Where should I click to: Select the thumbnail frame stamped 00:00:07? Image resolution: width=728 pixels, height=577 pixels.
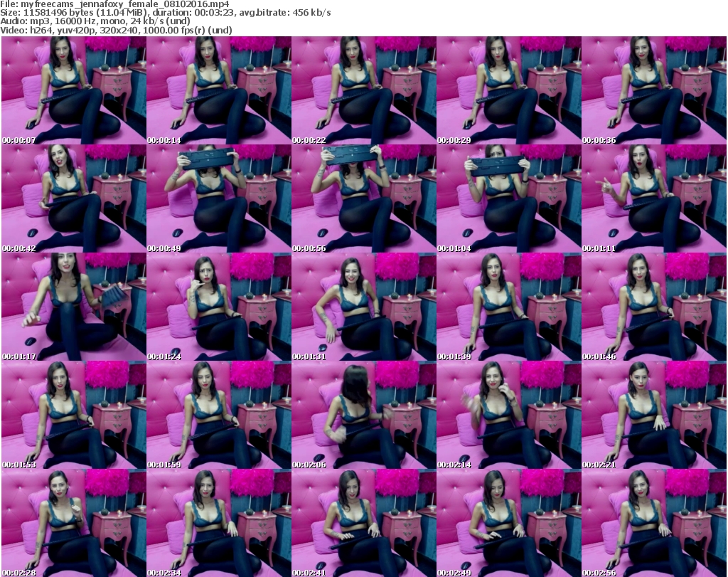coord(74,90)
